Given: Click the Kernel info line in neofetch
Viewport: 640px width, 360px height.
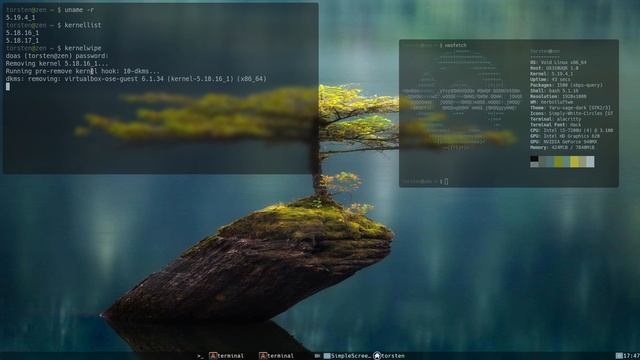Looking at the screenshot, I should [x=551, y=74].
